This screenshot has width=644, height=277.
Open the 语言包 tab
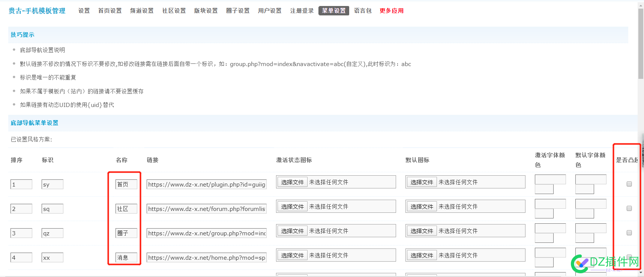tap(363, 11)
